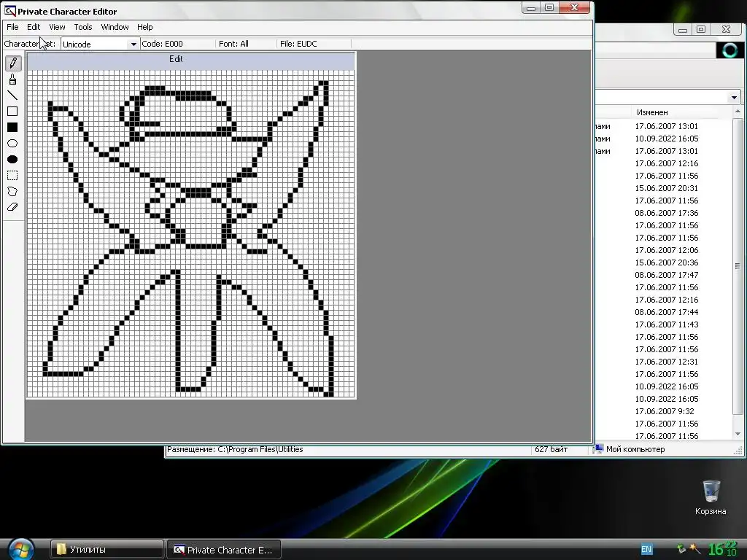Select the Freeform Selection tool
747x560 pixels.
pos(13,192)
